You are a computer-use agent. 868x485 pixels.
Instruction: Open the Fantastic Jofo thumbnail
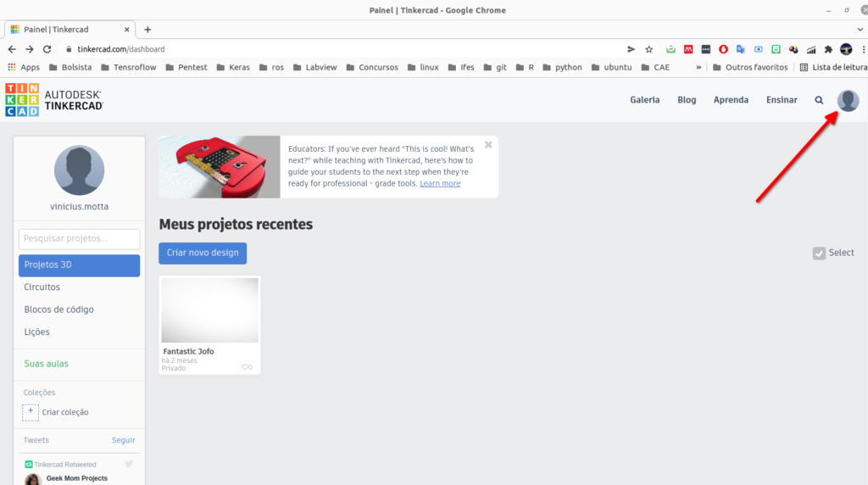(x=210, y=310)
